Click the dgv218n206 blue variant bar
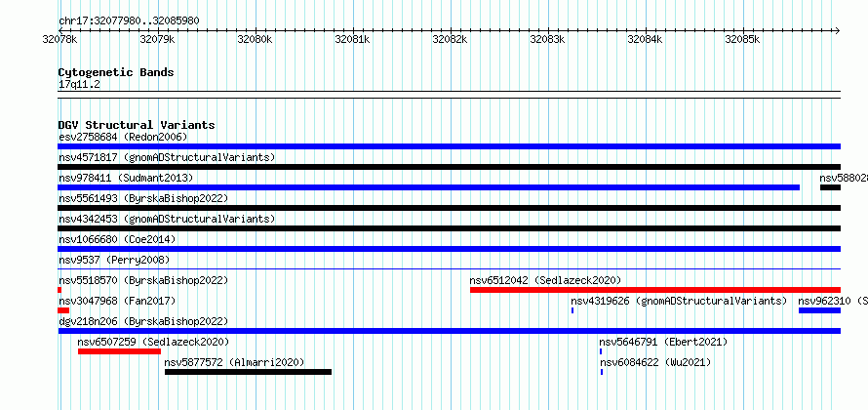The image size is (868, 410). (x=449, y=331)
